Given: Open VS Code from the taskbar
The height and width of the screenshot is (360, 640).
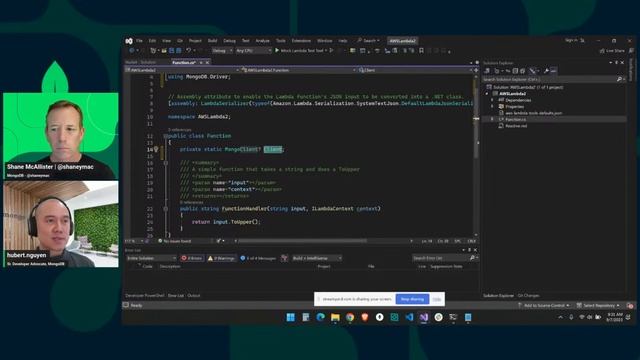Looking at the screenshot, I should coord(409,317).
